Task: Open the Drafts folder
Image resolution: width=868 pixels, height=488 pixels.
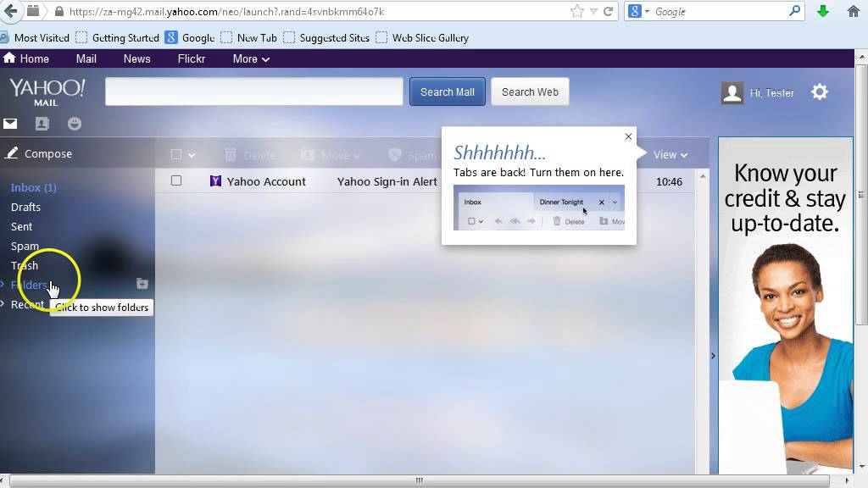Action: click(25, 207)
